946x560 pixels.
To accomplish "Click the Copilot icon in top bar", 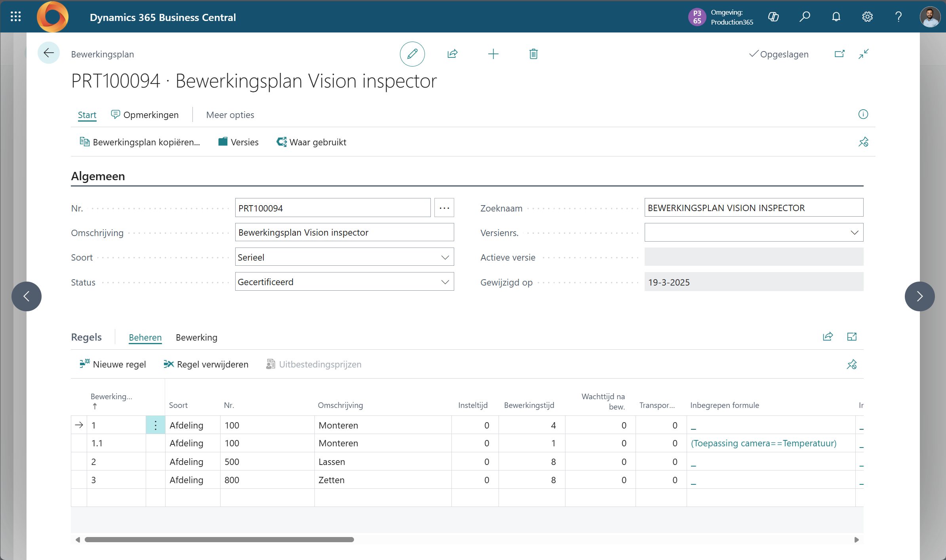I will [x=773, y=17].
